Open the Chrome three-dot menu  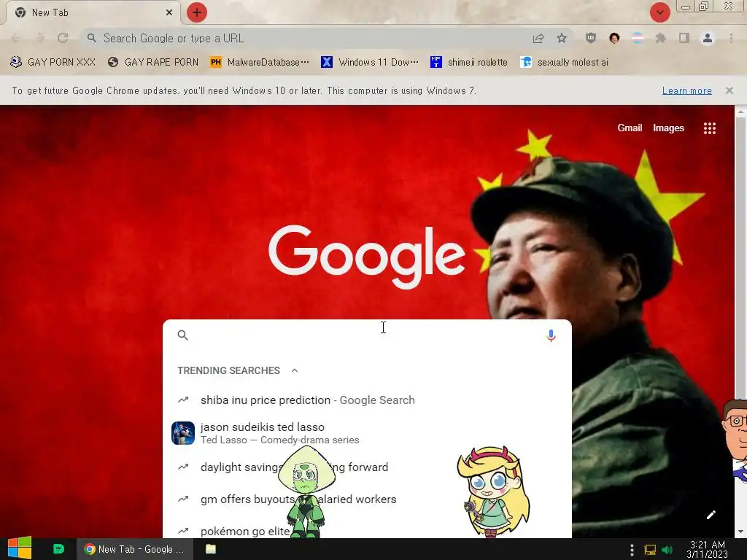(731, 38)
